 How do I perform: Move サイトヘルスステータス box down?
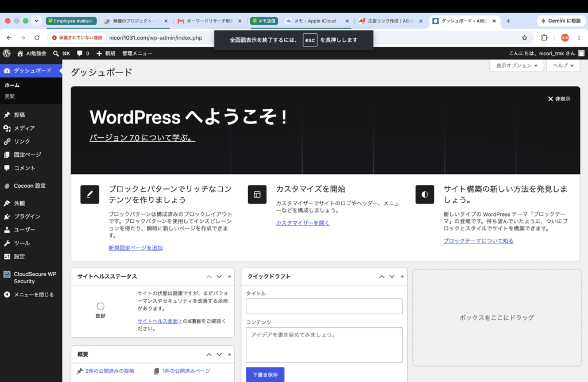(219, 276)
